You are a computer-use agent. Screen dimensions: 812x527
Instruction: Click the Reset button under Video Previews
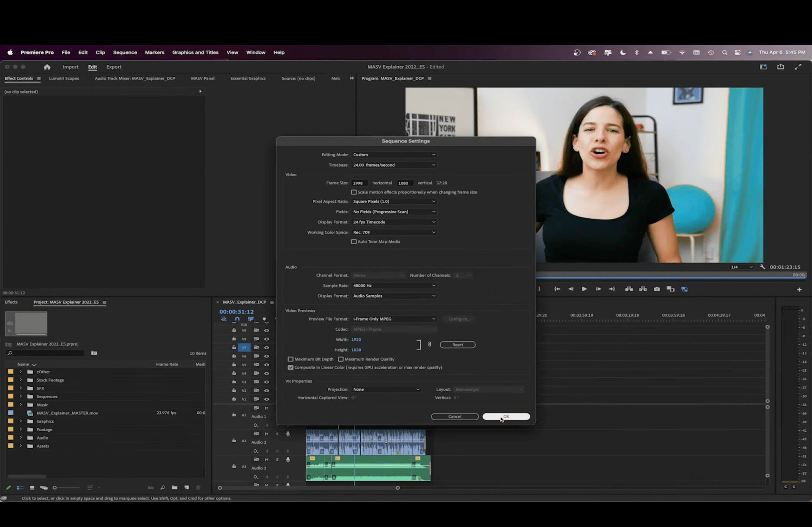click(457, 345)
